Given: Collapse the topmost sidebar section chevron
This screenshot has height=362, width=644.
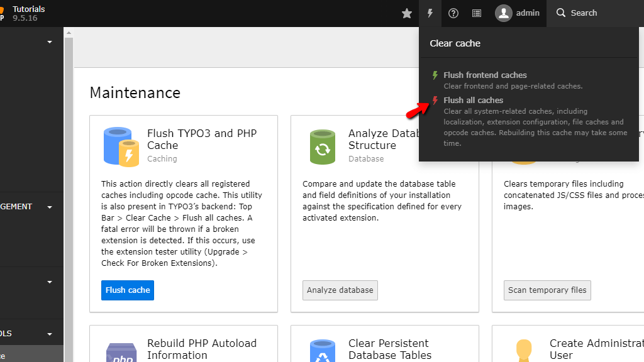Looking at the screenshot, I should coord(49,41).
